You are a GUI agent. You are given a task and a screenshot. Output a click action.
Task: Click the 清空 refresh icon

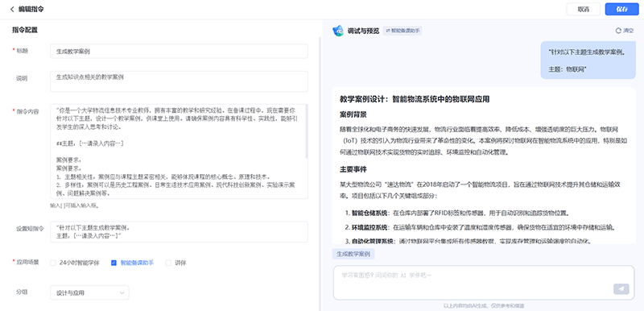click(618, 31)
